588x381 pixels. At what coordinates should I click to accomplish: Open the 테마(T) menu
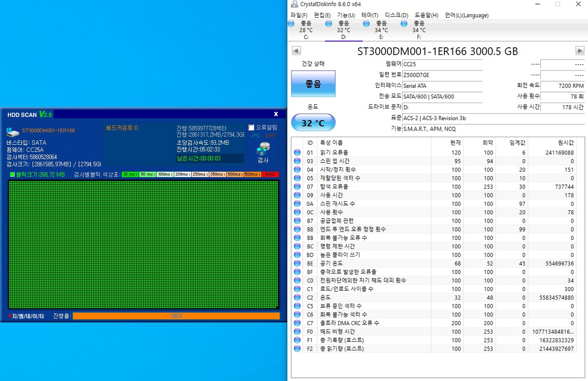369,15
